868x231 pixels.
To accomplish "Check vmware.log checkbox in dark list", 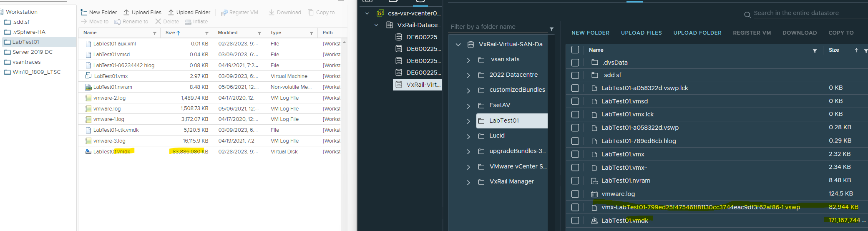I will pos(575,194).
